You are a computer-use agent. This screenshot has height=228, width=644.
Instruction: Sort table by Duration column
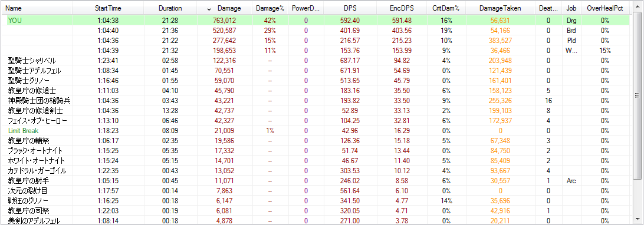(170, 8)
